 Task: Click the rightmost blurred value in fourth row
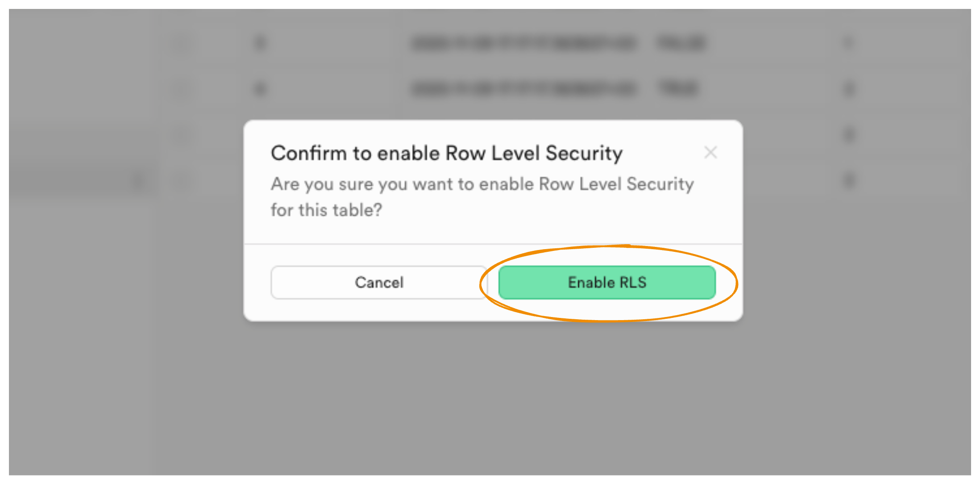(x=848, y=181)
